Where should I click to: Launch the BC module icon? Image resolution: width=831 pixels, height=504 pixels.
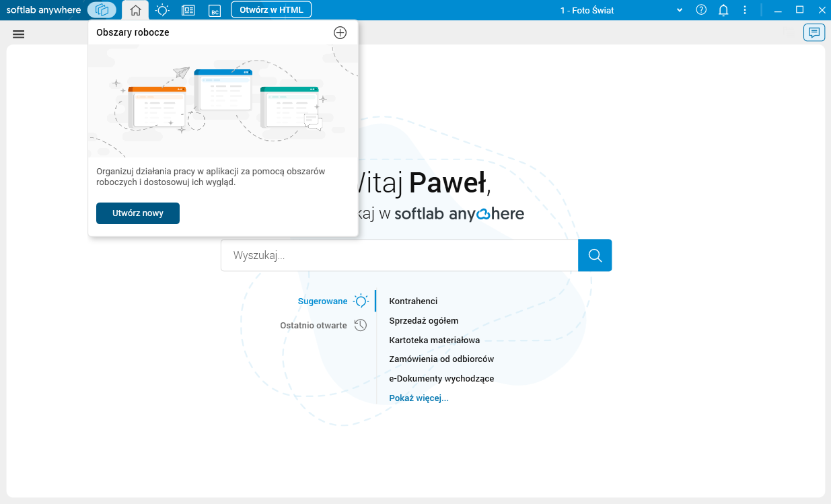coord(214,10)
